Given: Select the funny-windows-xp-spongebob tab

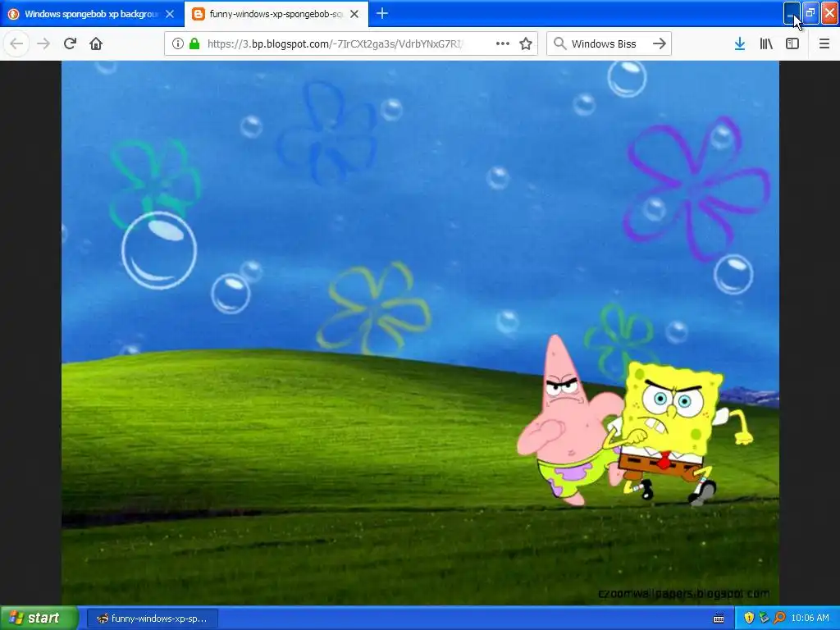Looking at the screenshot, I should (x=276, y=14).
